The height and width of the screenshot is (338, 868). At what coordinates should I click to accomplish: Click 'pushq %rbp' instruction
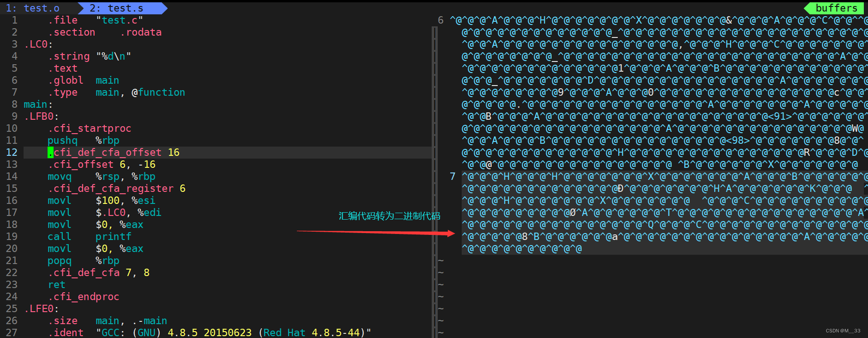[84, 141]
